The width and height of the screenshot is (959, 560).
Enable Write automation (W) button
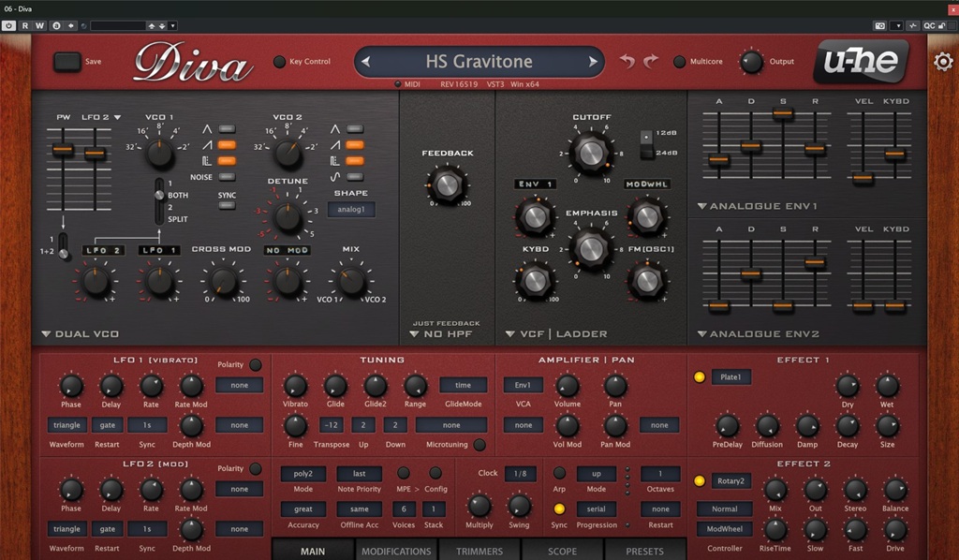[x=39, y=25]
